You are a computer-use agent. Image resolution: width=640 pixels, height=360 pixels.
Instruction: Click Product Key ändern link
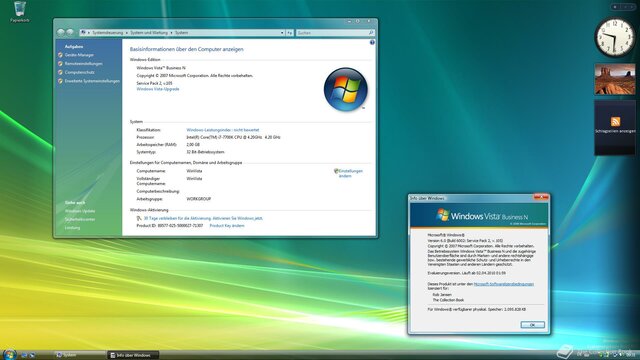pyautogui.click(x=227, y=226)
